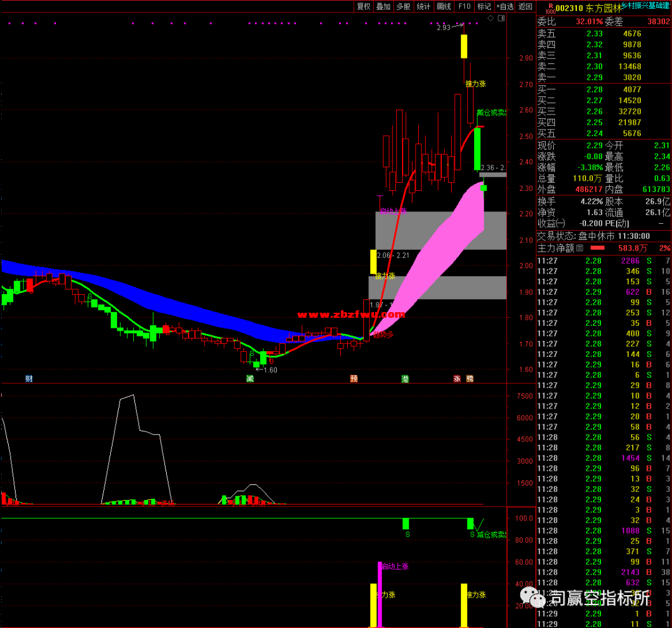This screenshot has height=628, width=672.
Task: Click the 卖一 price 2.29
Action: point(594,78)
